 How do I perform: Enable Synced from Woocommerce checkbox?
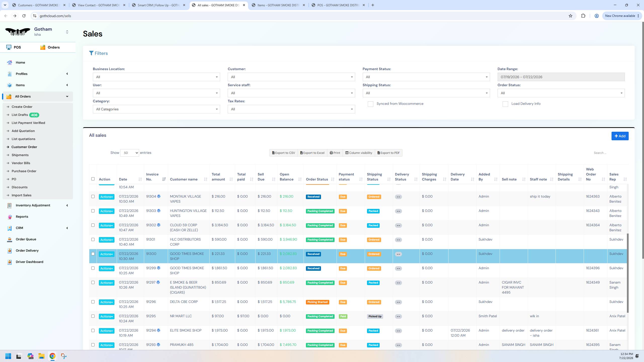tap(370, 104)
